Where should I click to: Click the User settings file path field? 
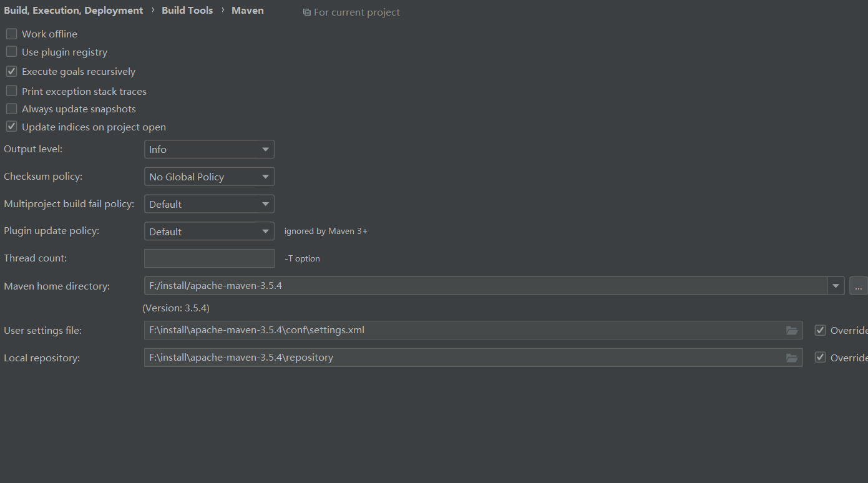point(473,330)
